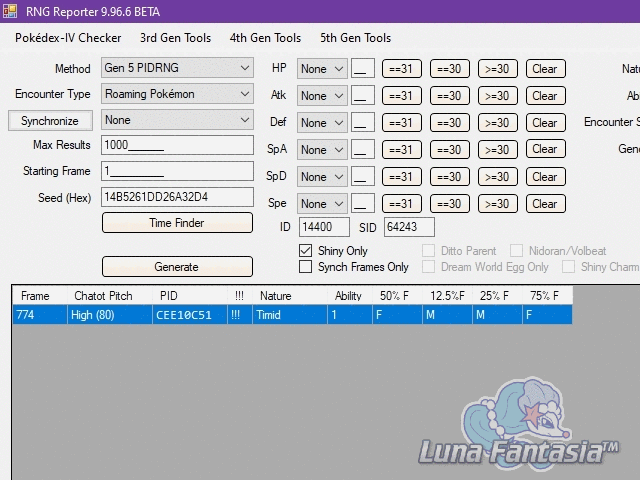Sort by the Frame column header

coord(39,296)
